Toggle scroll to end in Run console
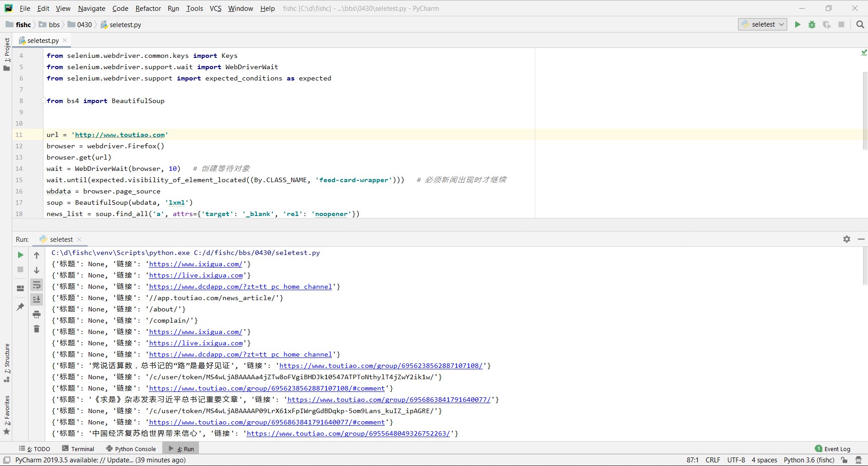Image resolution: width=868 pixels, height=466 pixels. [37, 299]
